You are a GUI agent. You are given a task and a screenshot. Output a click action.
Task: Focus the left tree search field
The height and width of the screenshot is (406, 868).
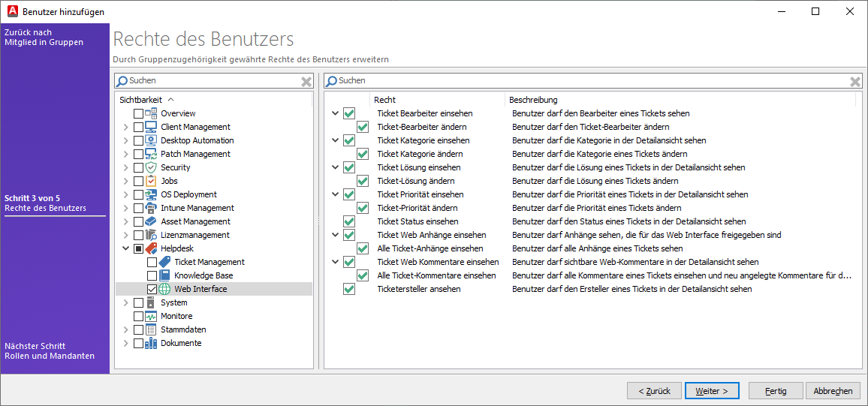click(213, 81)
